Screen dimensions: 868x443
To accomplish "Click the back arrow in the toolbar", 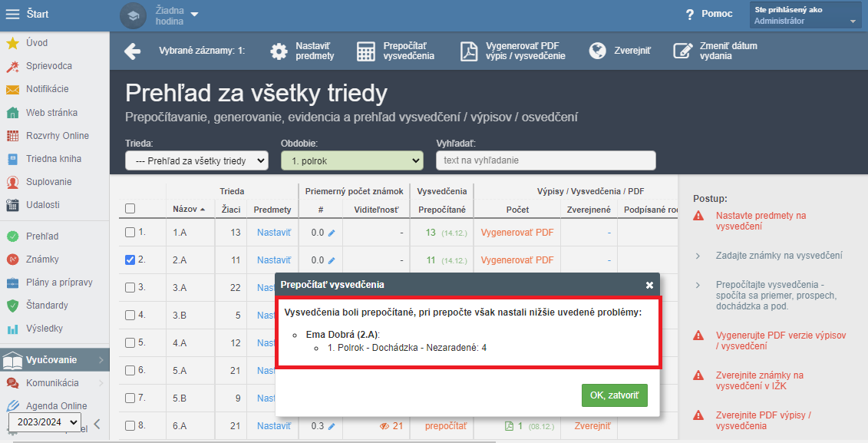I will [132, 51].
